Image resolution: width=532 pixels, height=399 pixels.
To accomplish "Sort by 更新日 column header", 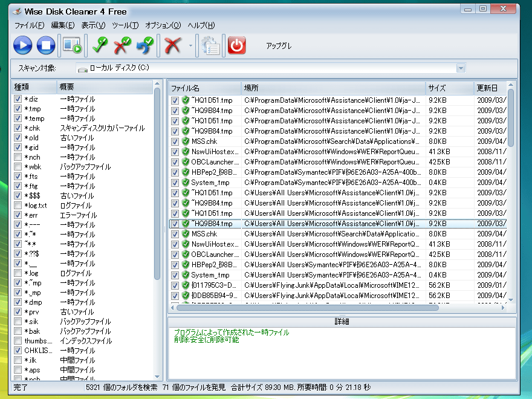I will (490, 88).
